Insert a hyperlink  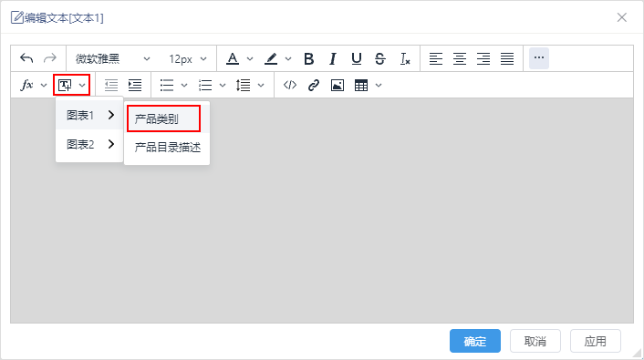tap(314, 86)
